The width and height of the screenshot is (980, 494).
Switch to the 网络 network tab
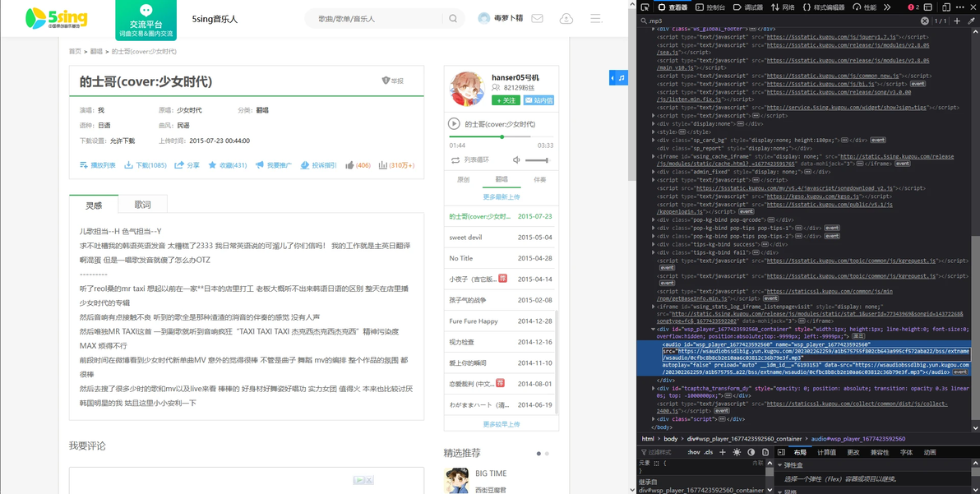pyautogui.click(x=784, y=7)
